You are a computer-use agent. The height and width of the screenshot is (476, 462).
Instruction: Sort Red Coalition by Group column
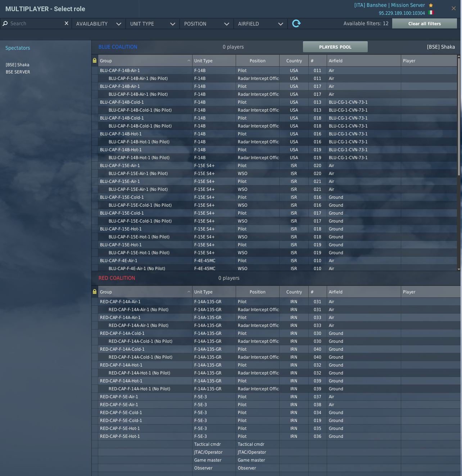(x=145, y=292)
